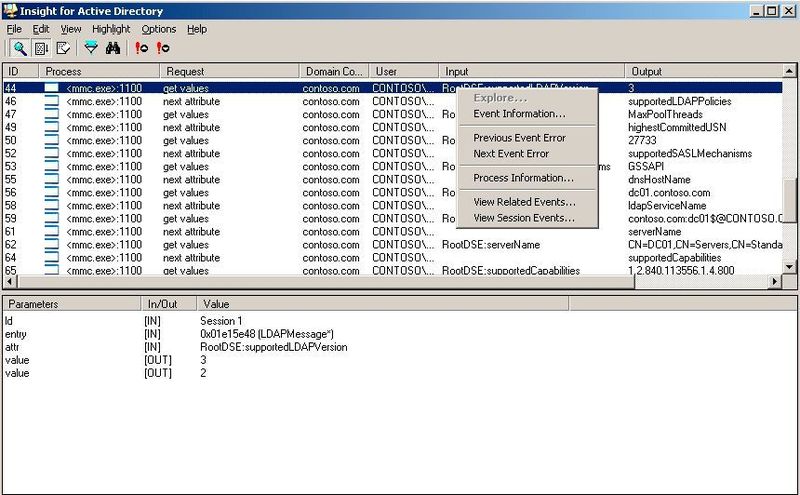
Task: Click the horizontal scrollbar thumb
Action: [x=326, y=282]
